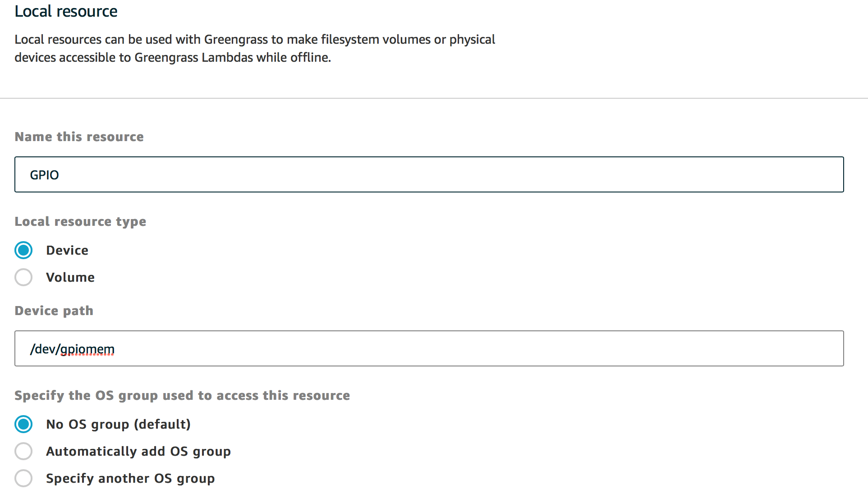Click the Device option label text
The width and height of the screenshot is (868, 494).
67,250
